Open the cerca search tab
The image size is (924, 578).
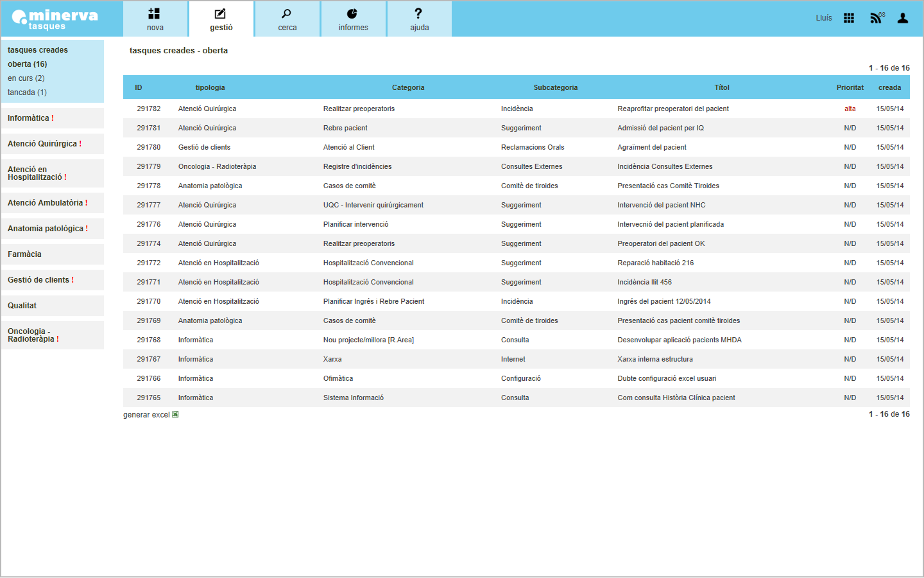click(287, 19)
